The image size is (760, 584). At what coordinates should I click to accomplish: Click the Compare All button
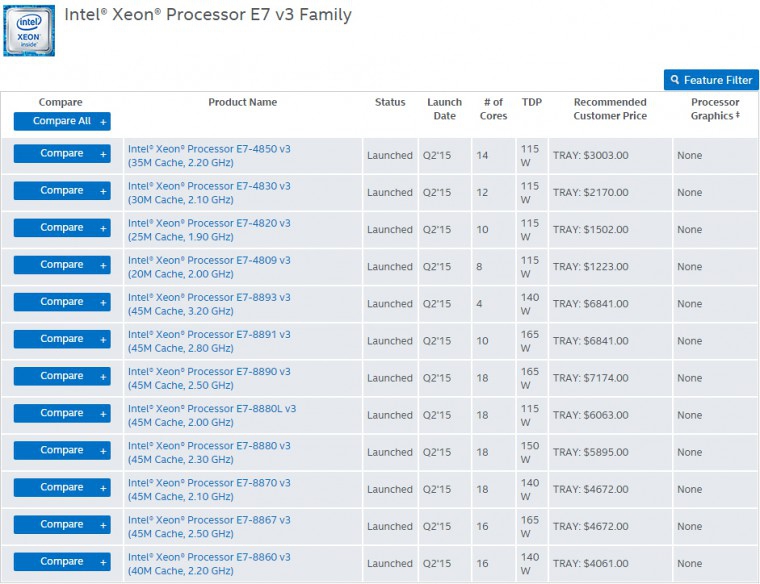click(x=62, y=121)
